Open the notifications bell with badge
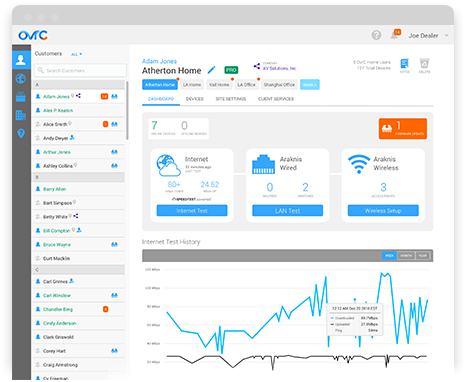Viewport: 466px width, 382px height. click(x=395, y=35)
